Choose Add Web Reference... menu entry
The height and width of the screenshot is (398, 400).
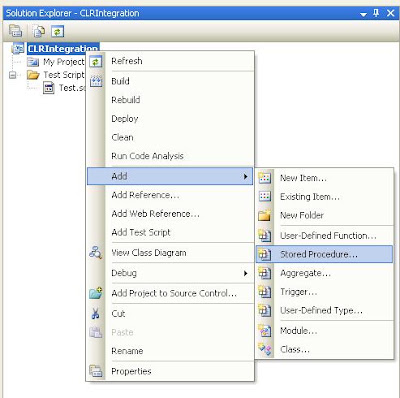pos(170,214)
